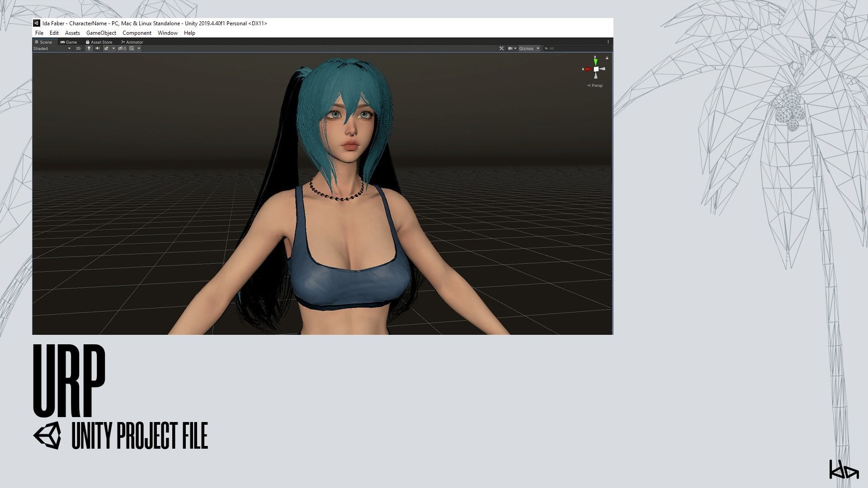
Task: Expand the scene camera dropdown arrow
Action: click(x=515, y=48)
